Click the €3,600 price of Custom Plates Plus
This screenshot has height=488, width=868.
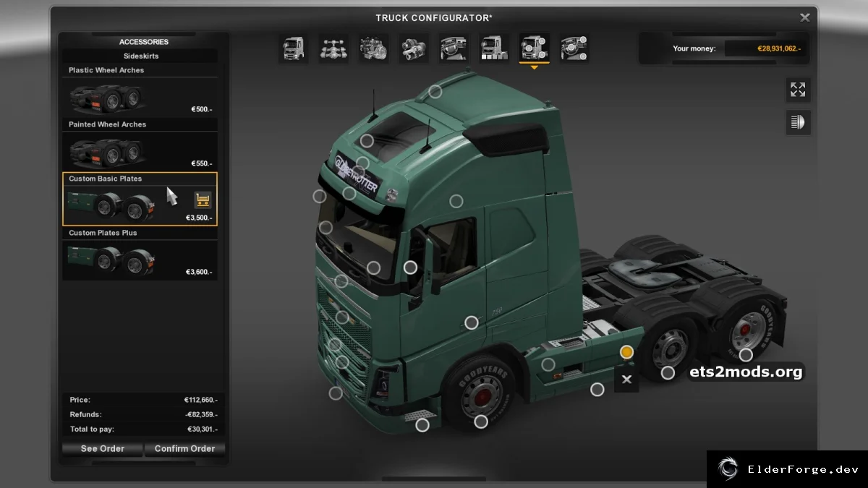click(199, 272)
